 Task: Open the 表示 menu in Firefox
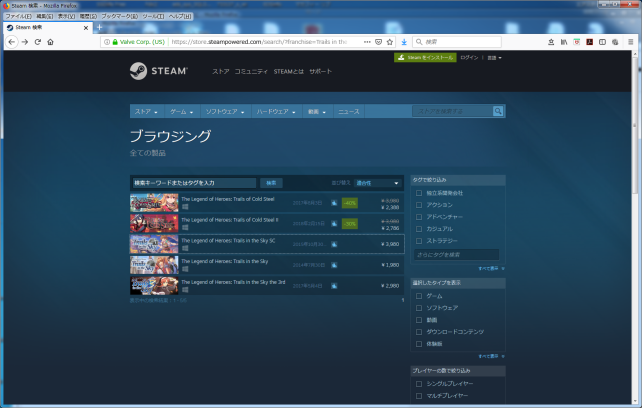(x=66, y=16)
